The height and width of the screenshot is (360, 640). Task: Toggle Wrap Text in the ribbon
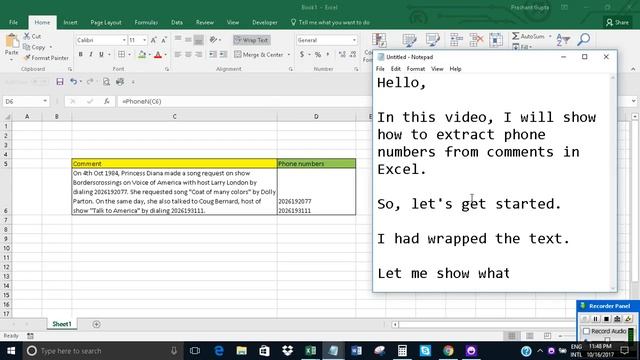click(251, 40)
